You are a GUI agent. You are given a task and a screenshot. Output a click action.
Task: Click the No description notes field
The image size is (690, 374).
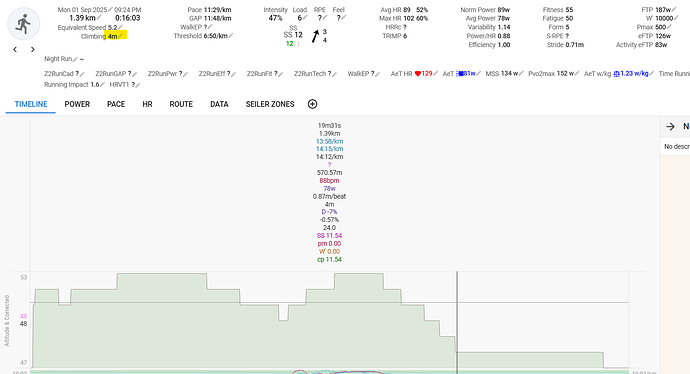676,147
